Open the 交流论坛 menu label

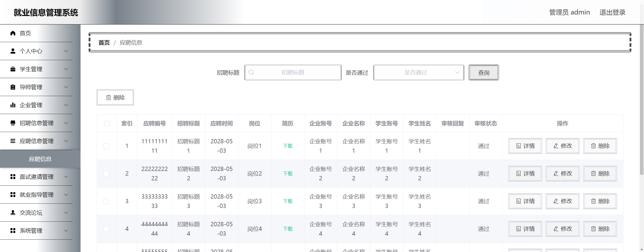[31, 213]
